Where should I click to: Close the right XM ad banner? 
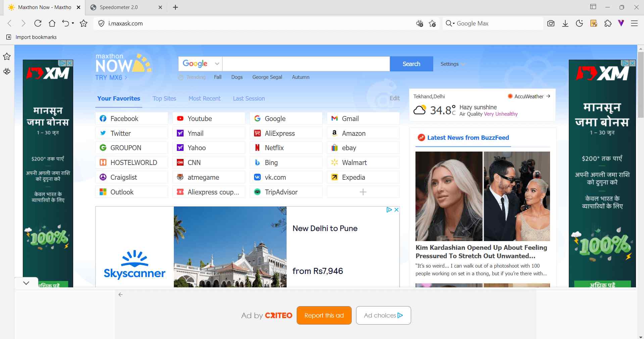click(x=632, y=63)
